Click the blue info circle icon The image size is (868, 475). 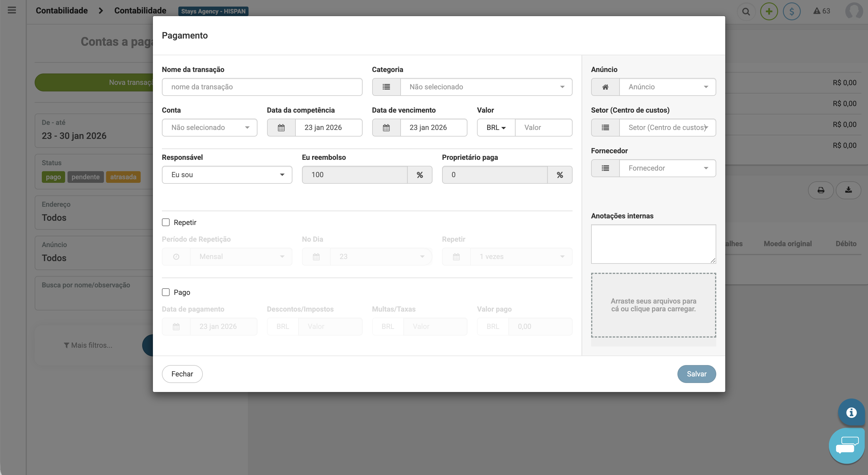pyautogui.click(x=851, y=412)
